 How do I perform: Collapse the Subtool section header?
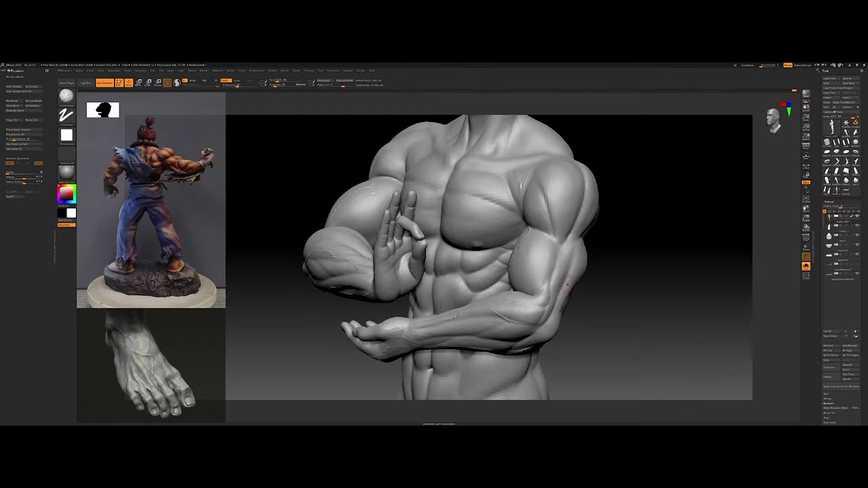click(829, 201)
